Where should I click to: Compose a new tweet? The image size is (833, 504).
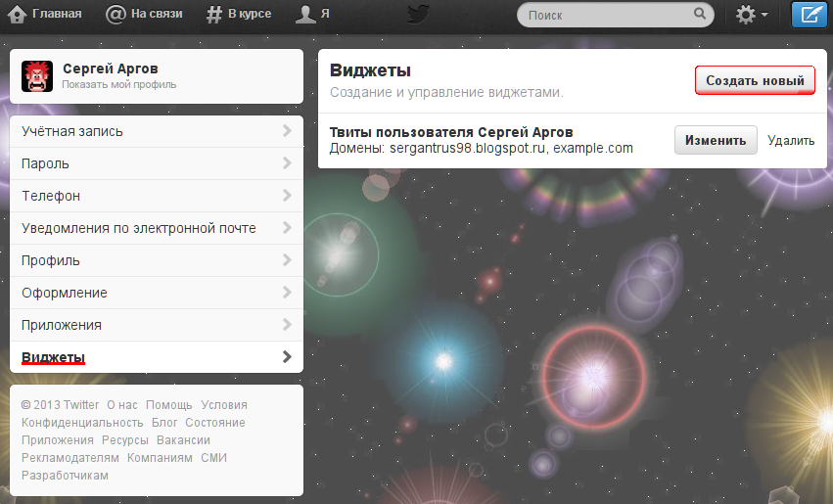click(810, 15)
